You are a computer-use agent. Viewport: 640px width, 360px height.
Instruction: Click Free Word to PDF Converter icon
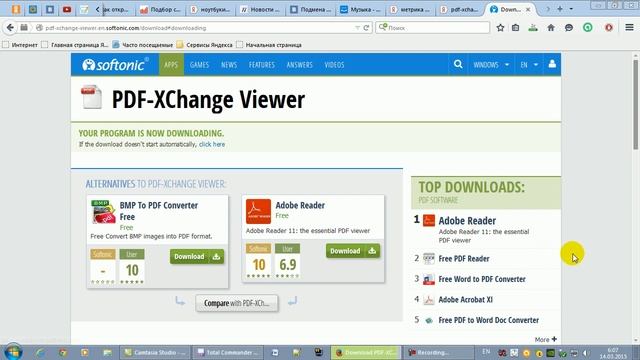pos(429,279)
